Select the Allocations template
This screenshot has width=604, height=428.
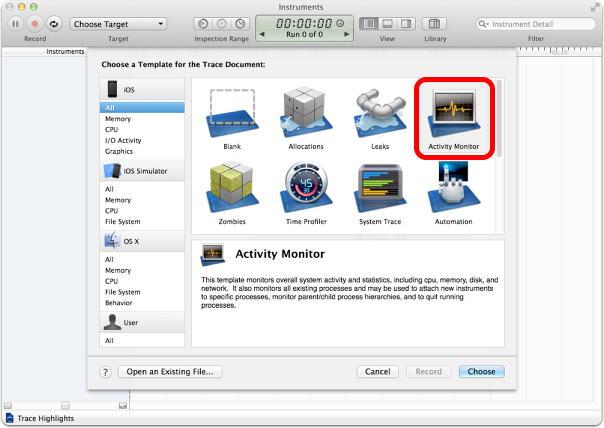pos(306,116)
